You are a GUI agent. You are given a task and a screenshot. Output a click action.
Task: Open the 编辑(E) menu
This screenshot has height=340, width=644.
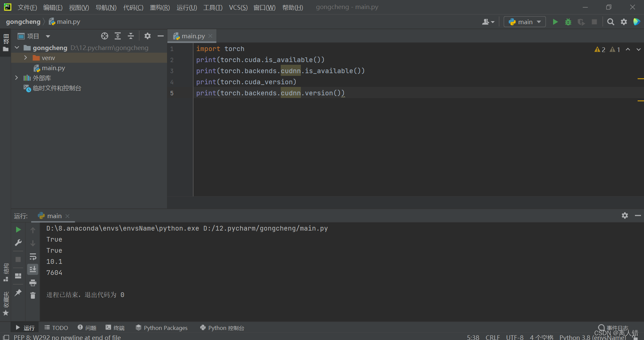coord(53,7)
